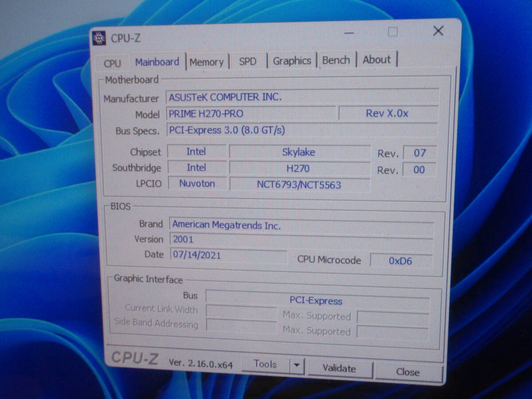Image resolution: width=532 pixels, height=399 pixels.
Task: Click the disabled maximize button in CPU-Z
Action: tap(393, 32)
